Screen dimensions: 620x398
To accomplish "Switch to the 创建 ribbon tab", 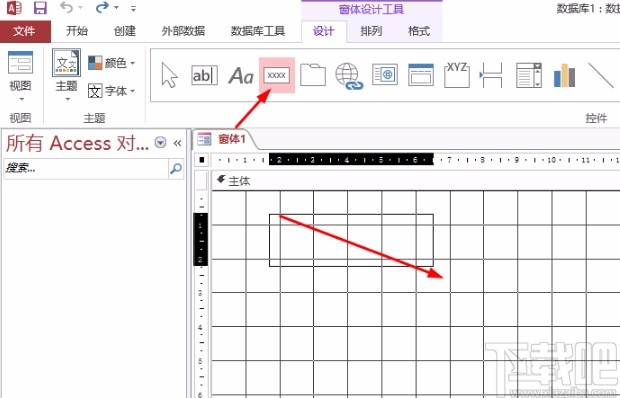I will (125, 31).
